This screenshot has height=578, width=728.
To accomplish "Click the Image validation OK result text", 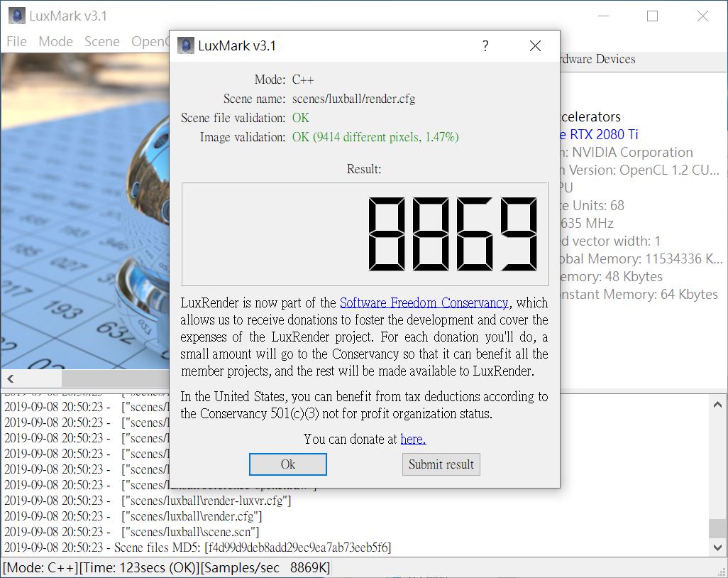I will coord(375,137).
